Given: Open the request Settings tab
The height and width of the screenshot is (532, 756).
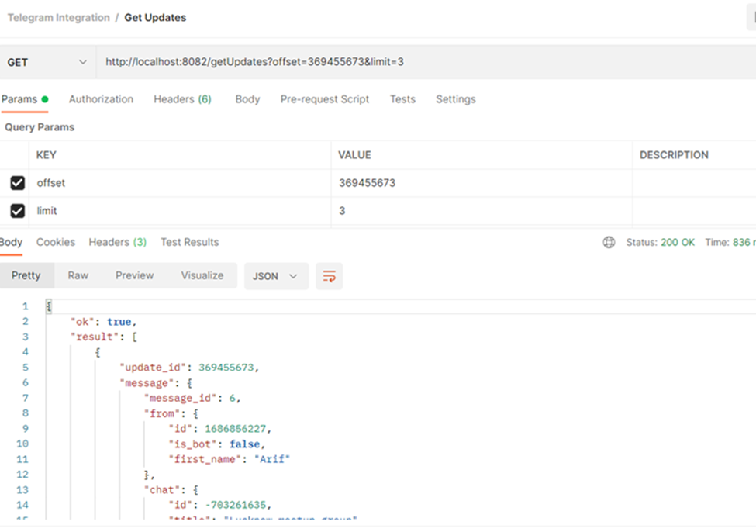Looking at the screenshot, I should pos(455,99).
